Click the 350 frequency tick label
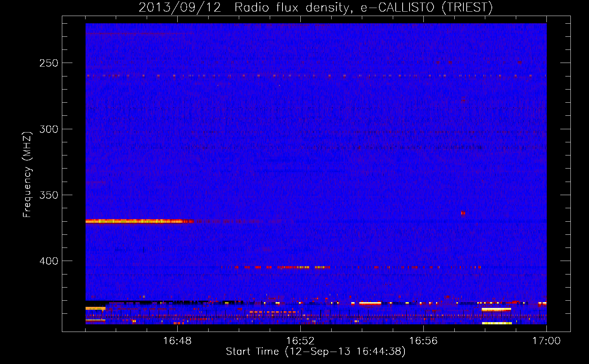 point(49,195)
